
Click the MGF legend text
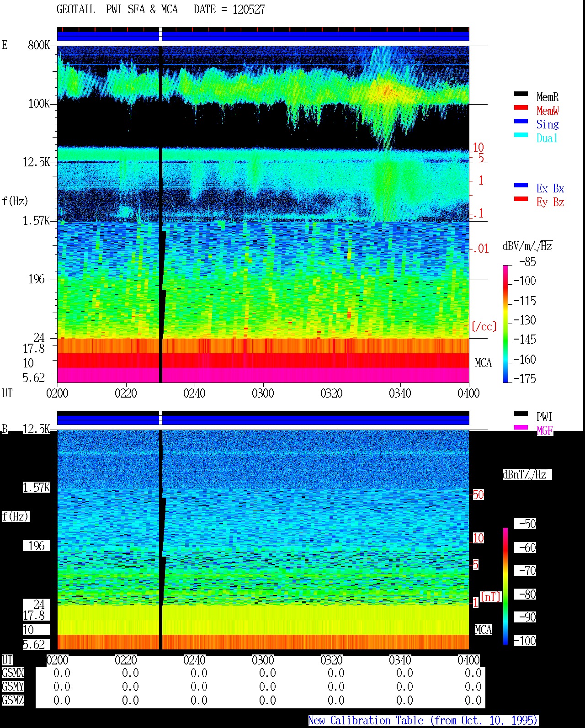tap(545, 430)
